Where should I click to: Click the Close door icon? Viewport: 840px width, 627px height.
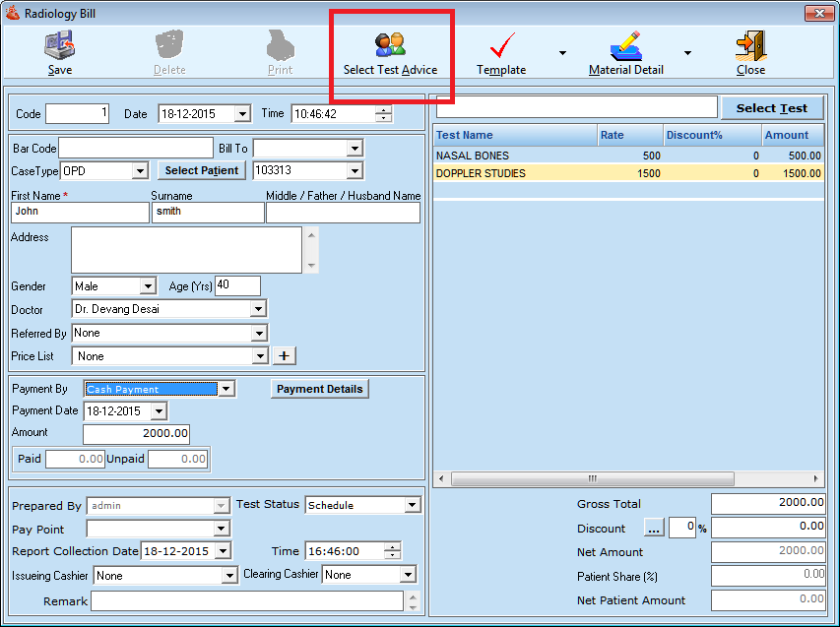750,46
